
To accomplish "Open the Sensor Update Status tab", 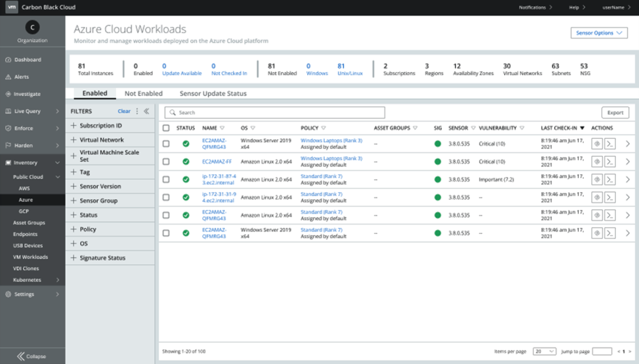I will pyautogui.click(x=213, y=94).
